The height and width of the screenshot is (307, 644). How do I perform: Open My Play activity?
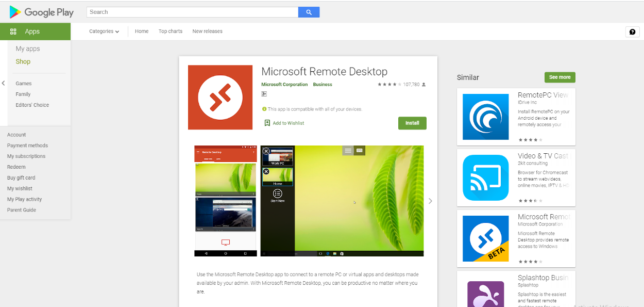point(25,200)
